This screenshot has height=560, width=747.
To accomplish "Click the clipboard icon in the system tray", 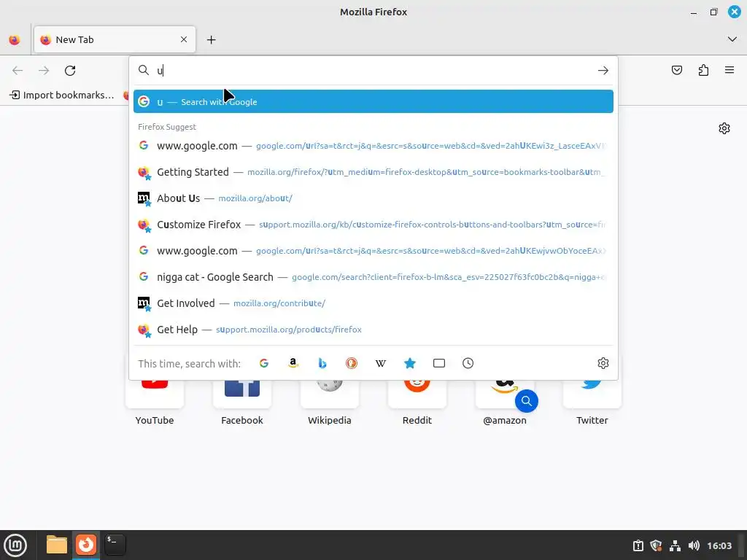I will [x=638, y=545].
